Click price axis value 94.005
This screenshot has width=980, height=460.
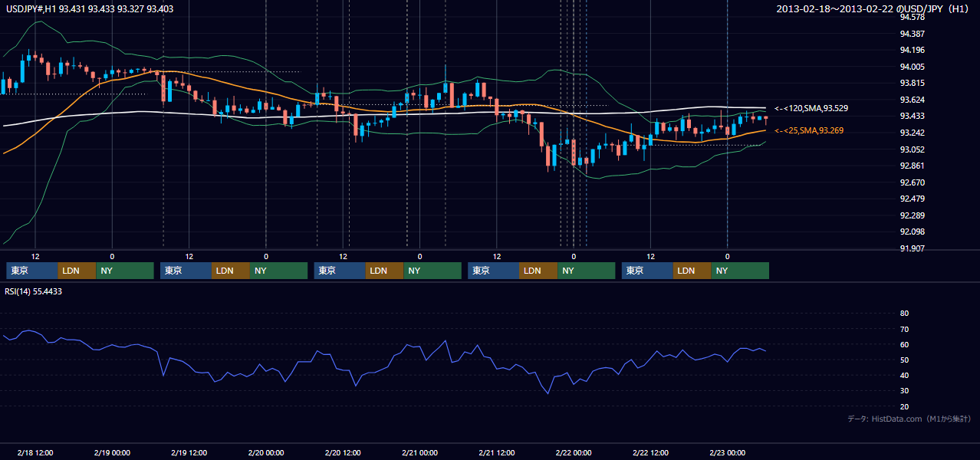click(912, 67)
